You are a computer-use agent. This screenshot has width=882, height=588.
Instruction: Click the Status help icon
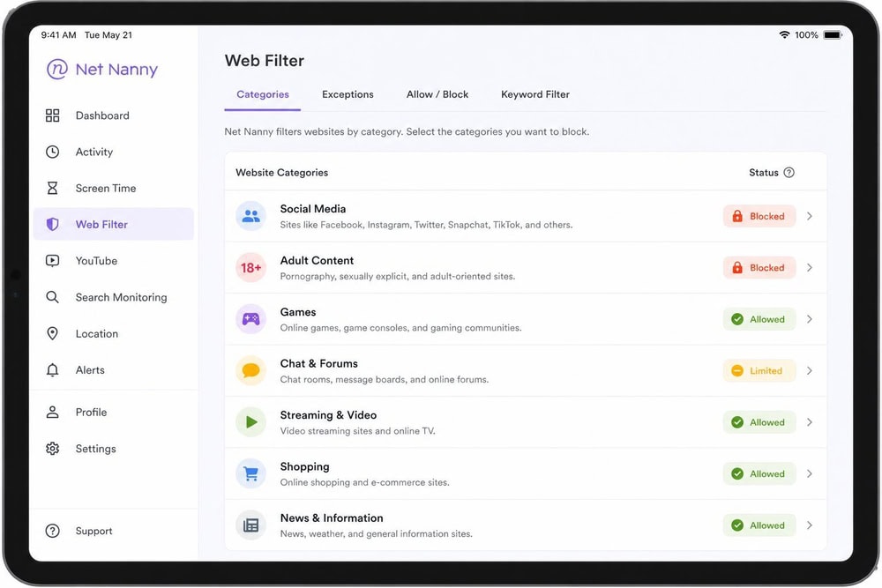(789, 173)
